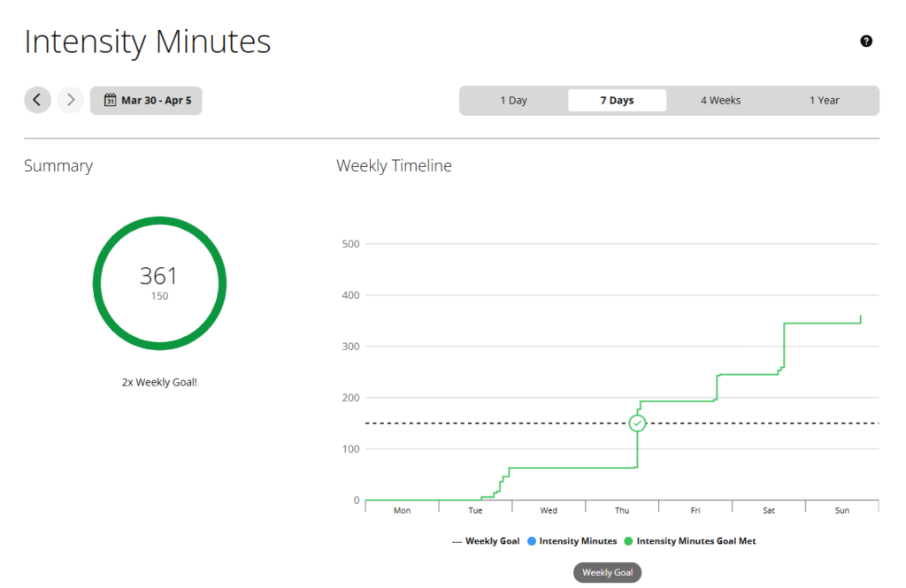This screenshot has height=588, width=906.
Task: Click the green goal progress ring
Action: pos(159,219)
